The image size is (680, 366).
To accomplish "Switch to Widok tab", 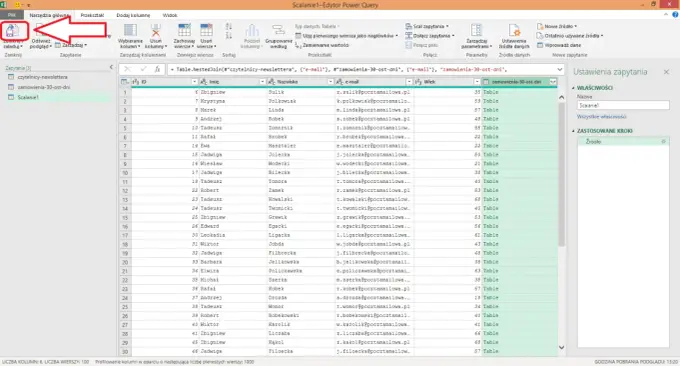I will coord(170,15).
